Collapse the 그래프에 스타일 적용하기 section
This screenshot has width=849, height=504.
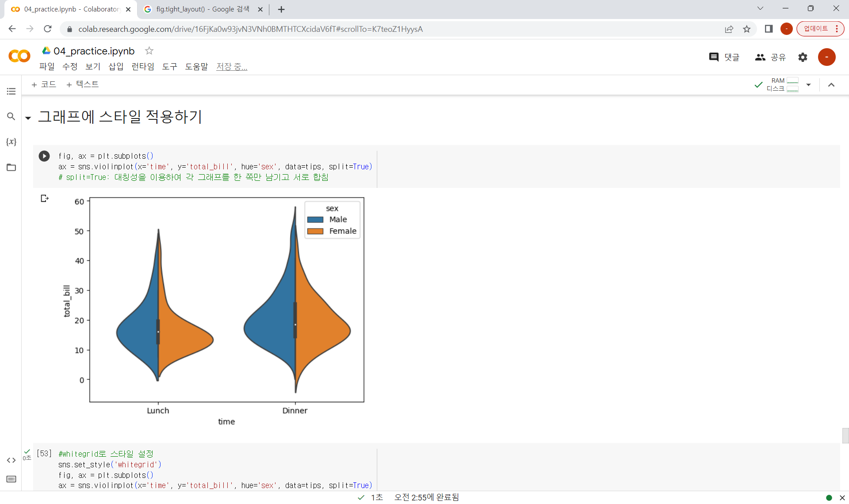pyautogui.click(x=28, y=118)
